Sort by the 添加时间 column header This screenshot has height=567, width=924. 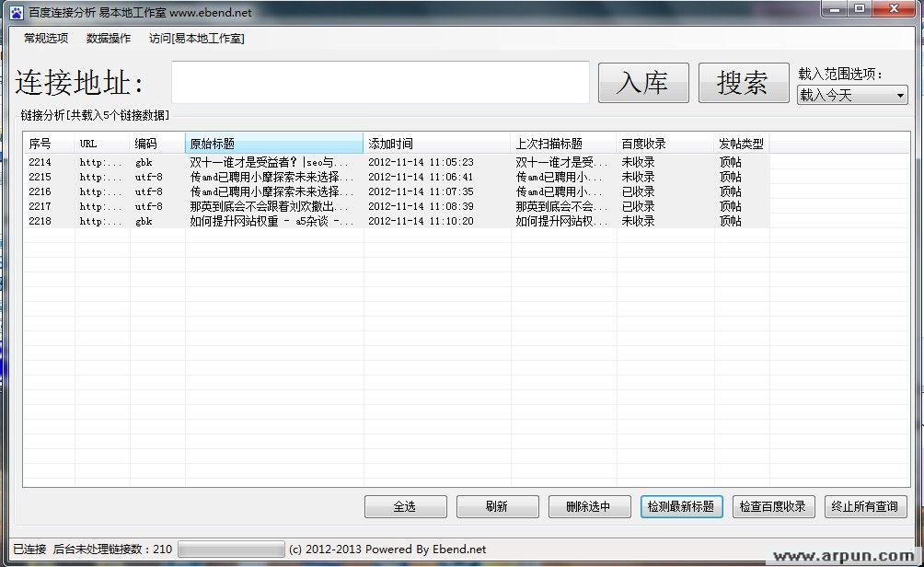tap(437, 144)
